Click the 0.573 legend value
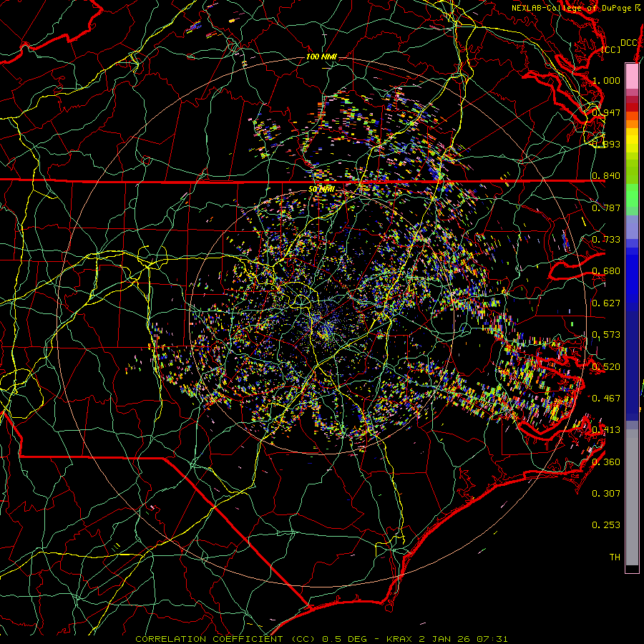644x644 pixels. point(606,335)
